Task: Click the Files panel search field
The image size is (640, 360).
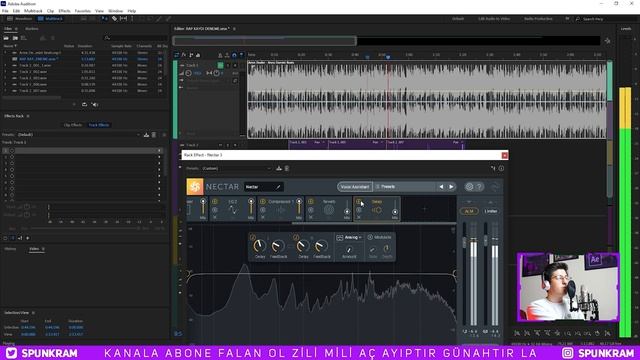Action: click(x=135, y=38)
